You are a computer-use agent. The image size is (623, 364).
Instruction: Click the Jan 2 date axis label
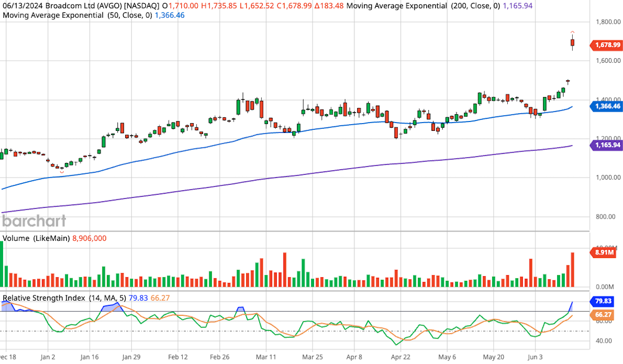point(47,357)
